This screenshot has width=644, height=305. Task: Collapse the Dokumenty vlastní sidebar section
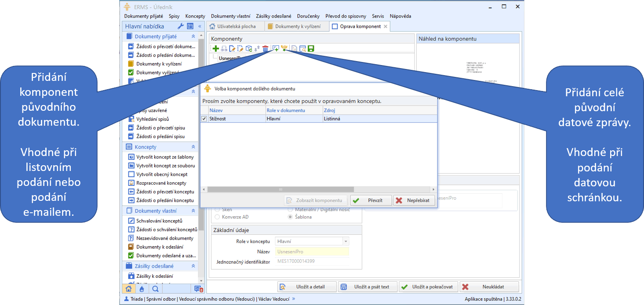(x=193, y=211)
